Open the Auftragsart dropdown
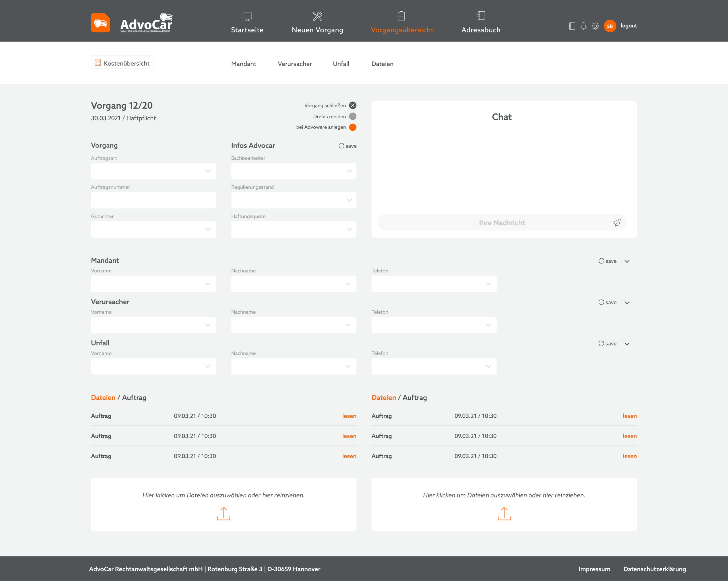The image size is (728, 581). [153, 171]
